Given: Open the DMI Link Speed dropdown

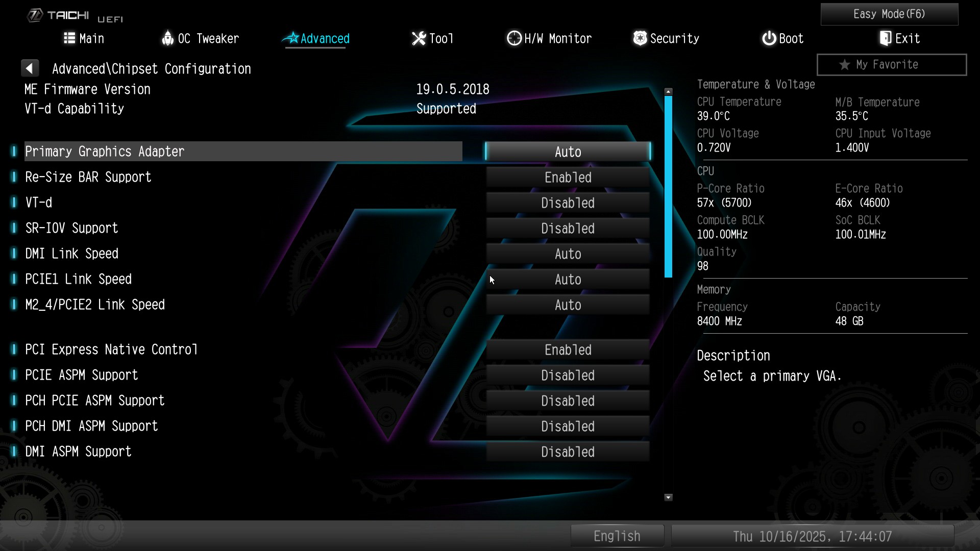Looking at the screenshot, I should click(x=568, y=254).
